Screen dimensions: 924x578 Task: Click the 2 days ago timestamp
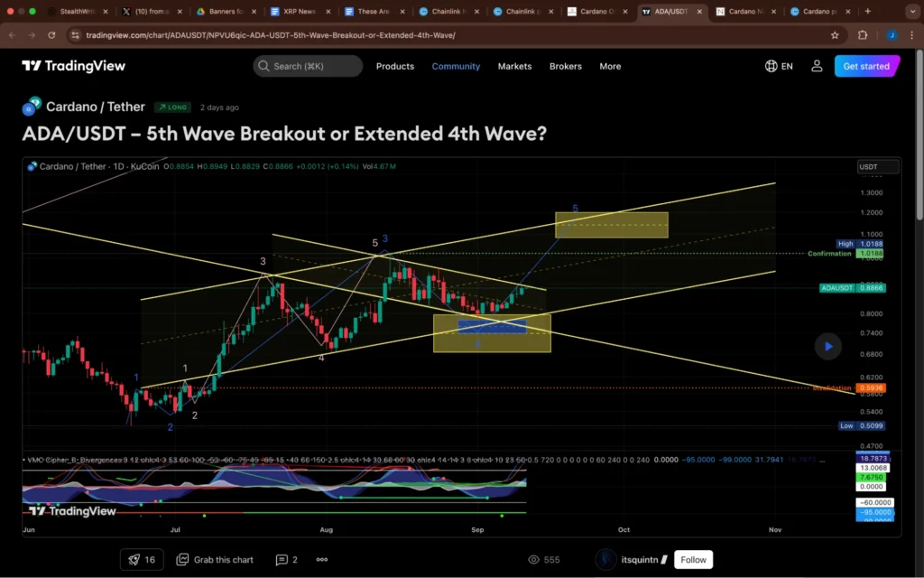coord(219,107)
